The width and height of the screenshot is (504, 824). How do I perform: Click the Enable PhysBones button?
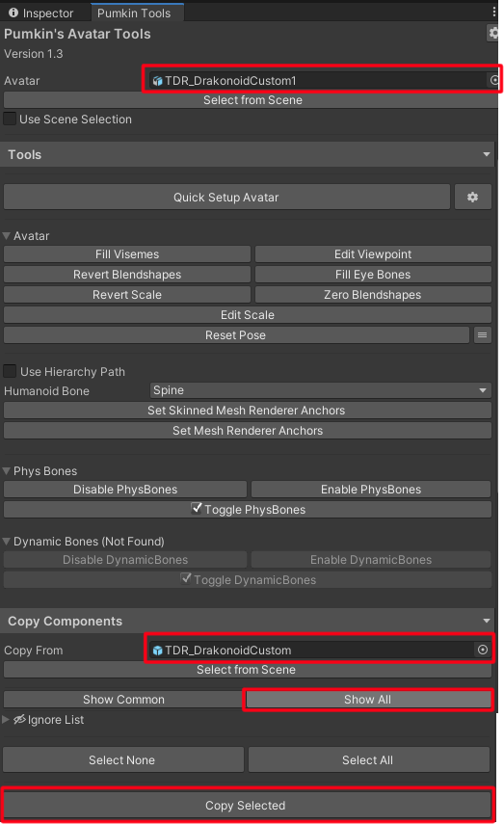(371, 490)
